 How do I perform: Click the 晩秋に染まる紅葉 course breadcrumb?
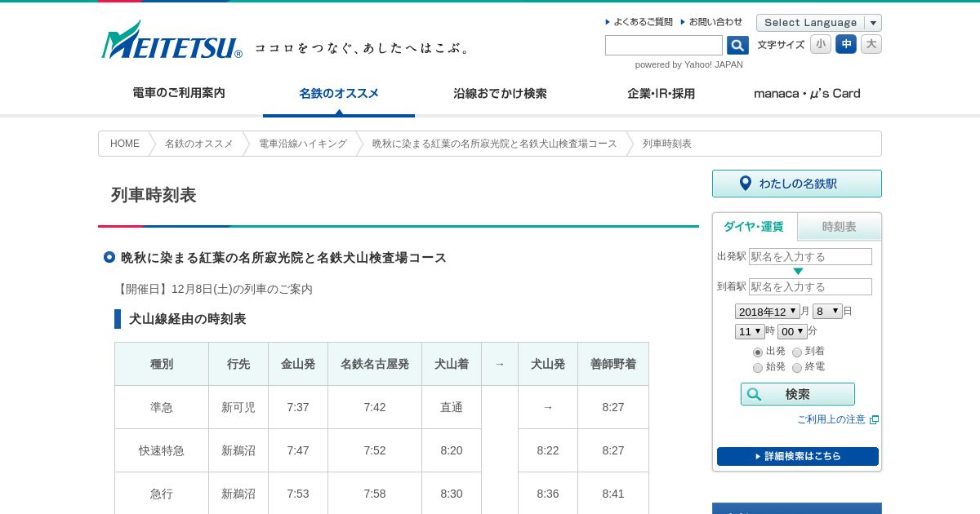click(495, 144)
